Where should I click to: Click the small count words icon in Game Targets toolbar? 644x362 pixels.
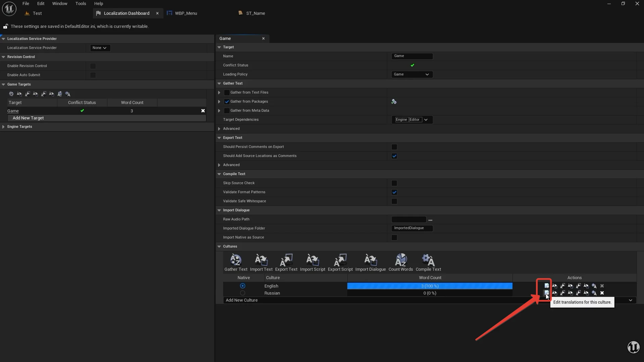(60, 94)
